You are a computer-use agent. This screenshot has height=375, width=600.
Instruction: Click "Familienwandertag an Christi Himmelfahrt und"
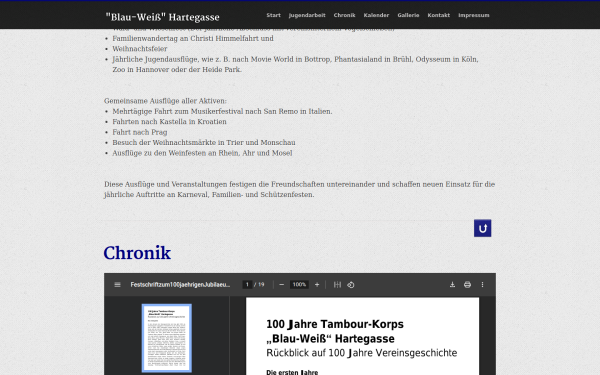point(193,38)
